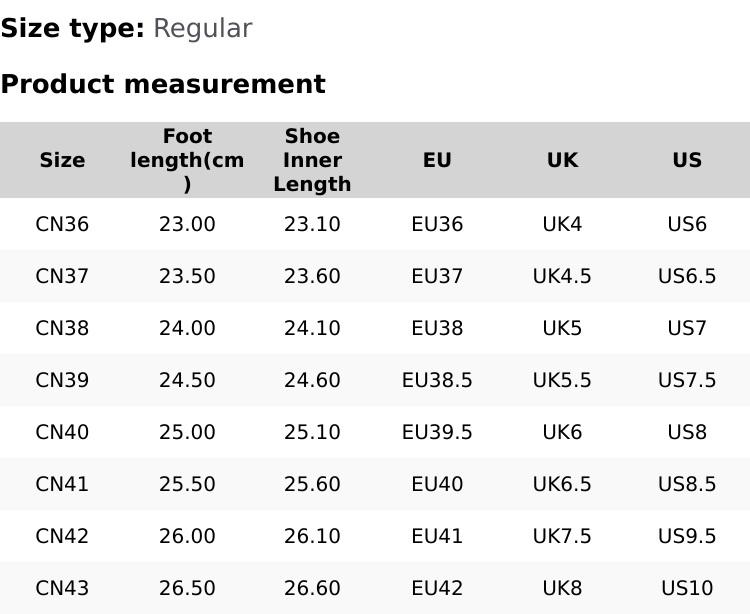
Task: Click the 23.10 inner length cell
Action: [312, 224]
